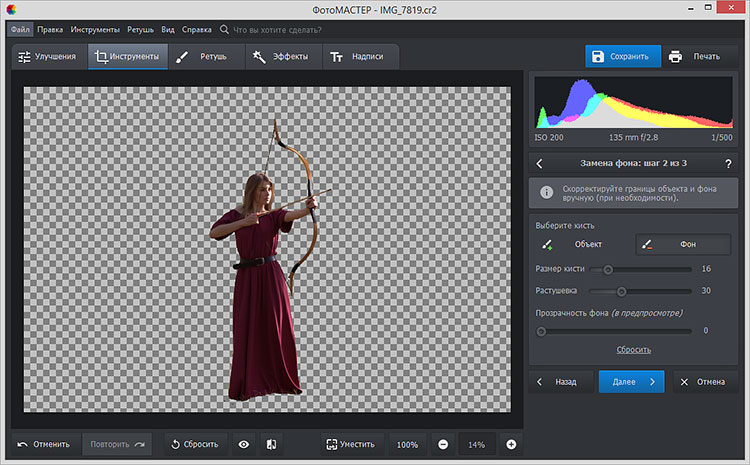Click the eye preview icon in bottom toolbar
Screen dimensions: 750x465
point(243,444)
